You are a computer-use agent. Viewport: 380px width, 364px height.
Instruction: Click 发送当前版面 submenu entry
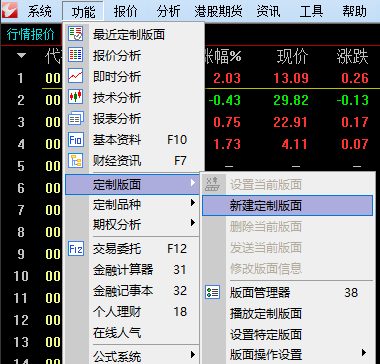pos(287,248)
